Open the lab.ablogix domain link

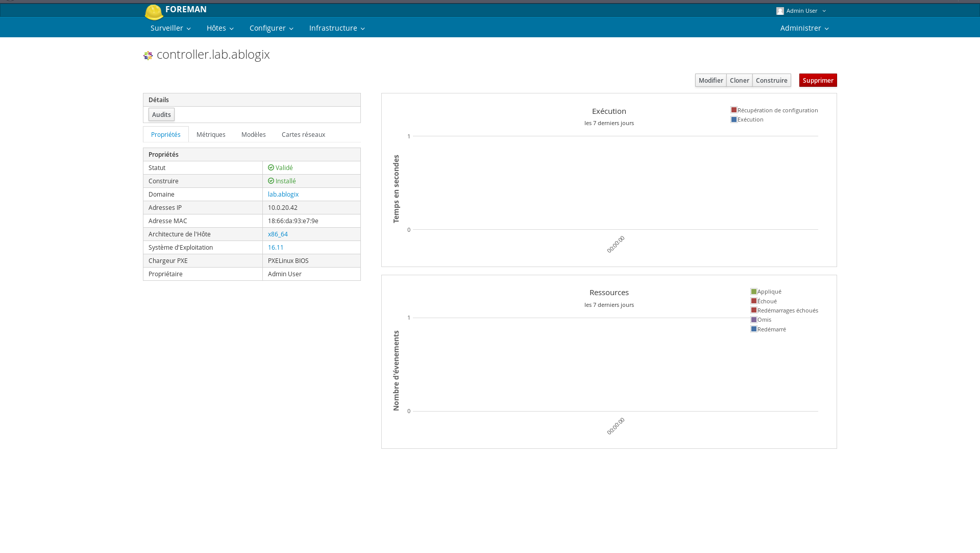click(283, 195)
